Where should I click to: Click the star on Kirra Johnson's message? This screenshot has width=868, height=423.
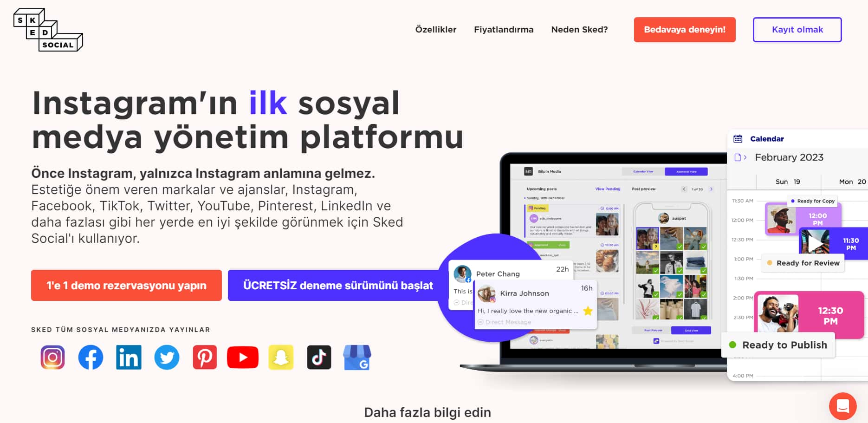(588, 311)
